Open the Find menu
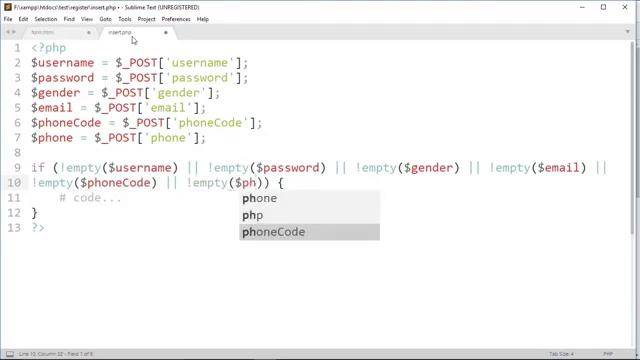Screen dimensions: 640x360 [x=69, y=19]
